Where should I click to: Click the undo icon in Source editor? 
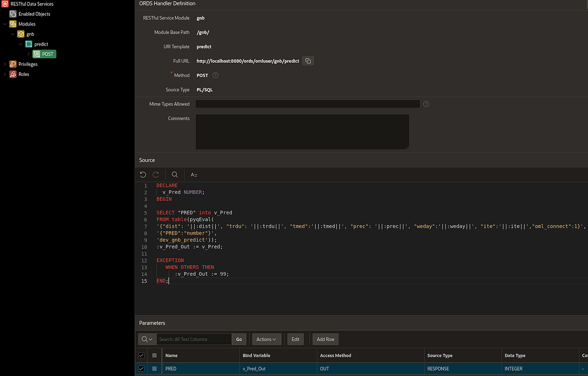pyautogui.click(x=143, y=174)
